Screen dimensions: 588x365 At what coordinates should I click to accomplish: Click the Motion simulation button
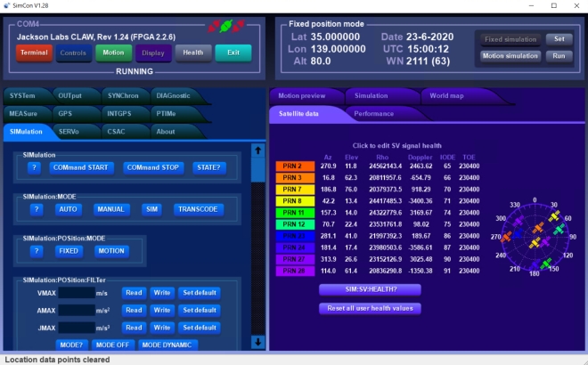pos(510,56)
